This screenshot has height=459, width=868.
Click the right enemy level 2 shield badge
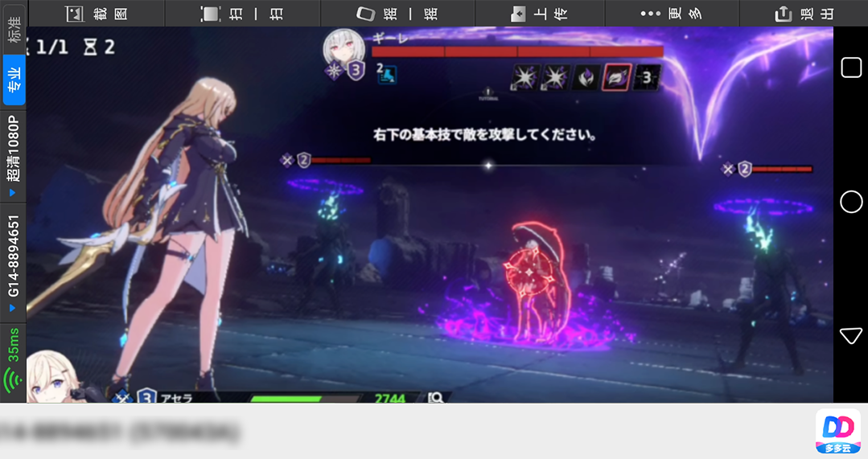pyautogui.click(x=745, y=169)
